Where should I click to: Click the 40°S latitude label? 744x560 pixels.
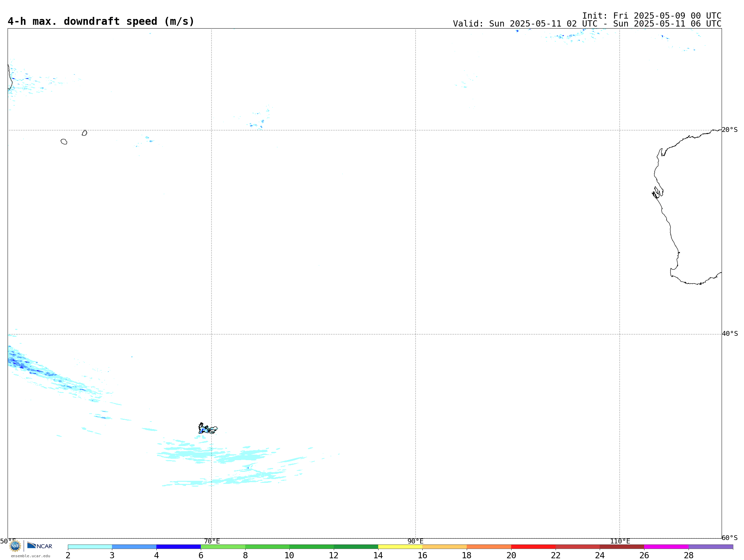(730, 334)
